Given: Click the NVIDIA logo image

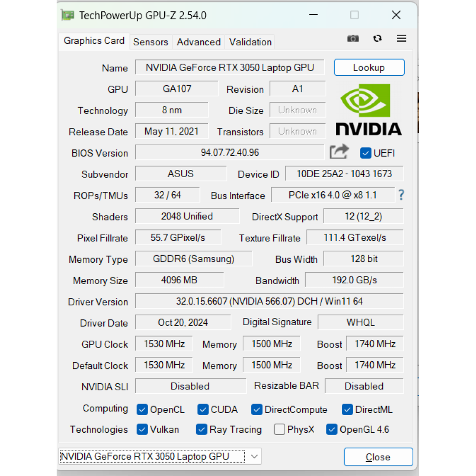Looking at the screenshot, I should 368,110.
